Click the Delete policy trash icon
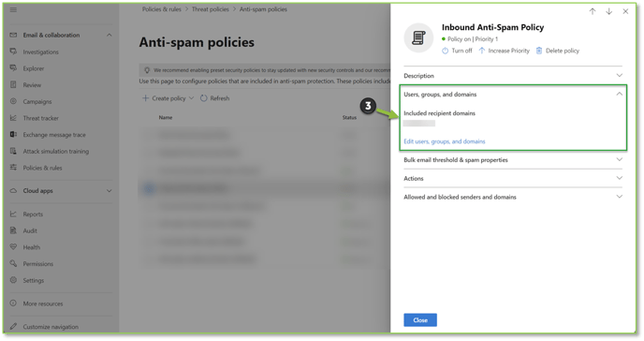This screenshot has width=644, height=341. click(539, 51)
